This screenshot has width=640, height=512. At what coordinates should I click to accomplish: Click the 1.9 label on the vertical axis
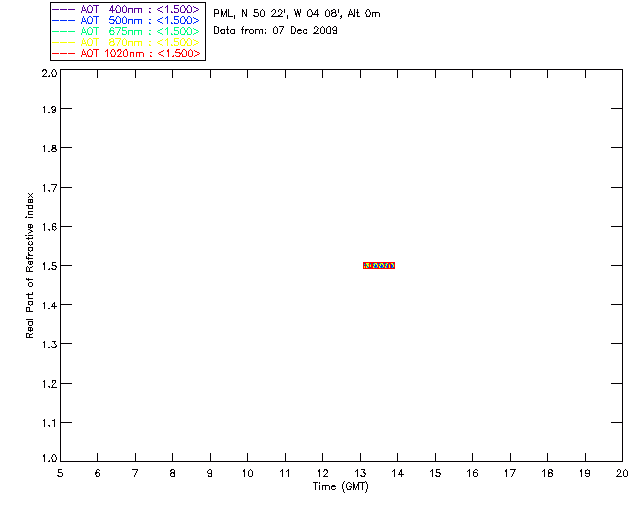pyautogui.click(x=49, y=109)
